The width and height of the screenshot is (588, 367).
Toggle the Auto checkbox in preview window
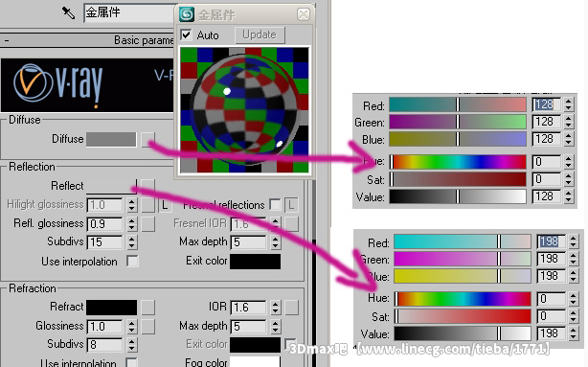pos(186,34)
